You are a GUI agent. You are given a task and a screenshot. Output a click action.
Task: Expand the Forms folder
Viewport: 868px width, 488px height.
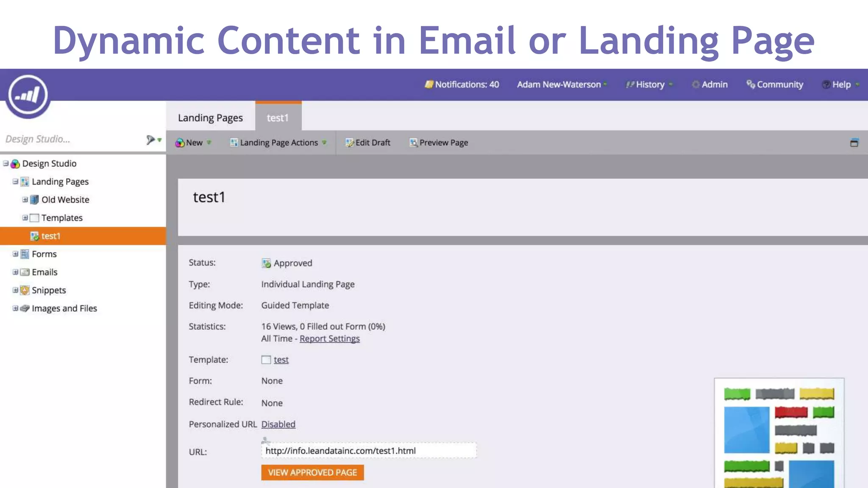click(x=15, y=254)
